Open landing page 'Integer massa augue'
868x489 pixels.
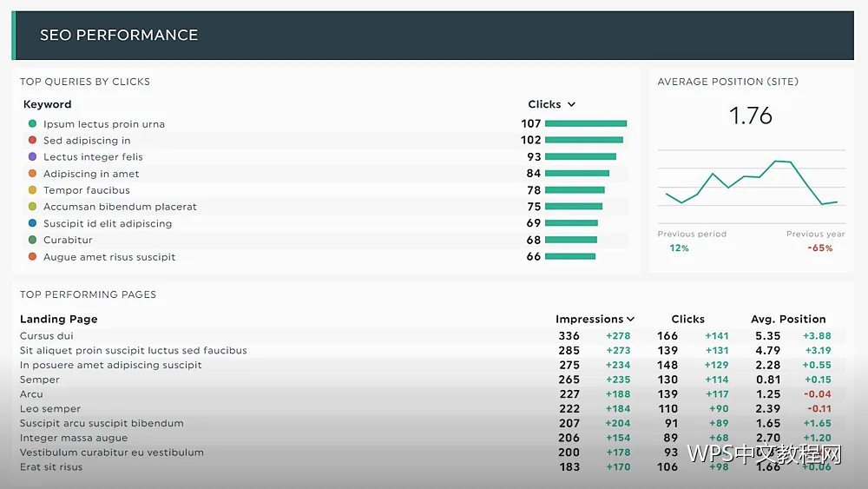pos(74,438)
